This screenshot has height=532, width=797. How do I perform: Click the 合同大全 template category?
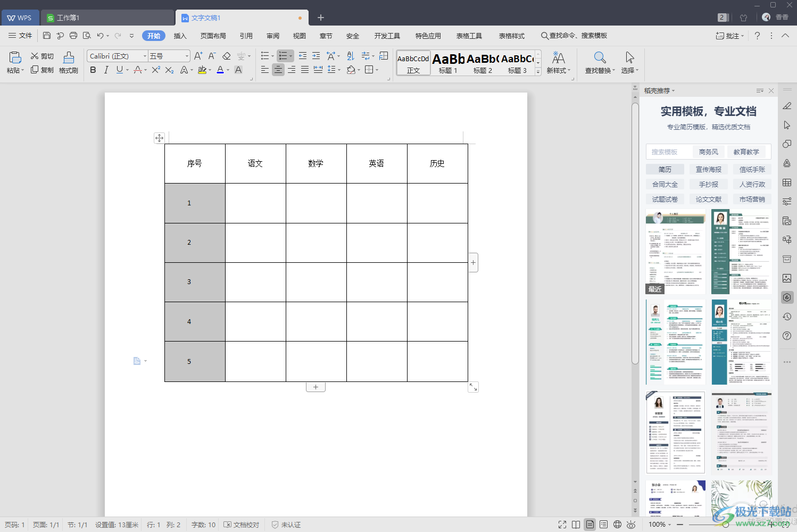665,184
